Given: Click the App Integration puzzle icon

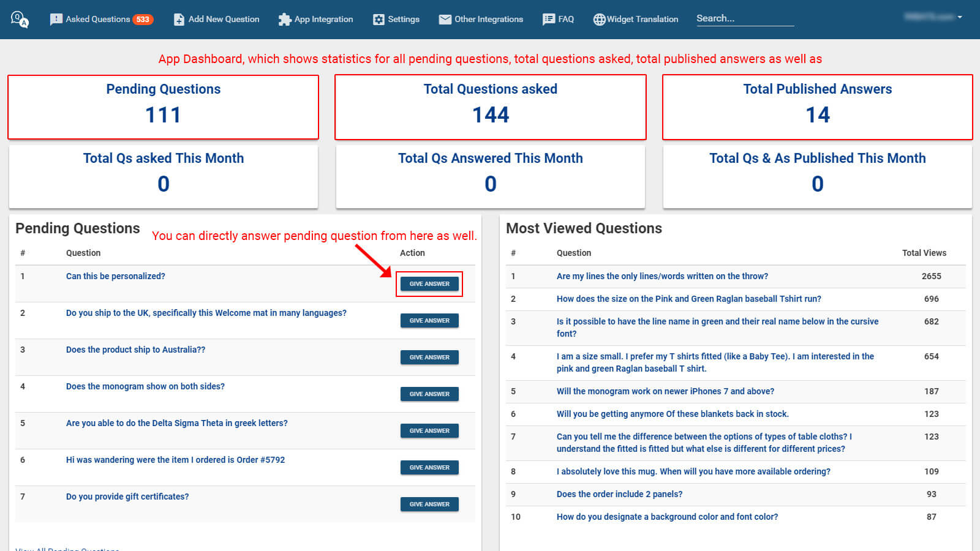Looking at the screenshot, I should tap(284, 20).
